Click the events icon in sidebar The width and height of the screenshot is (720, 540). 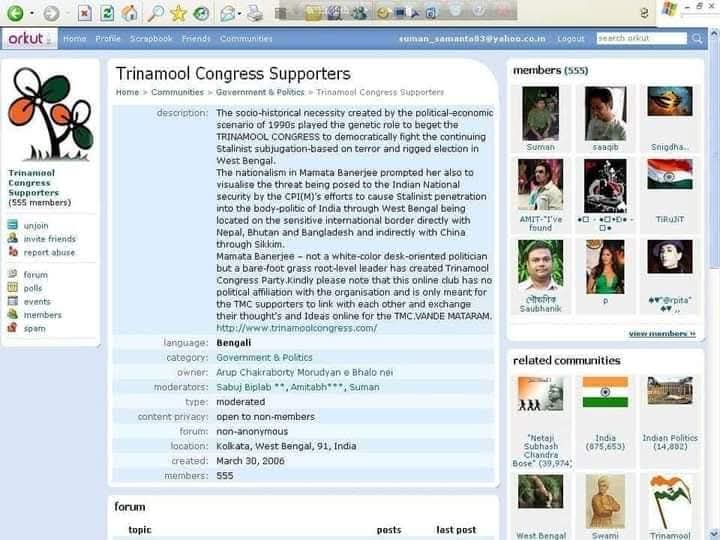coord(13,301)
